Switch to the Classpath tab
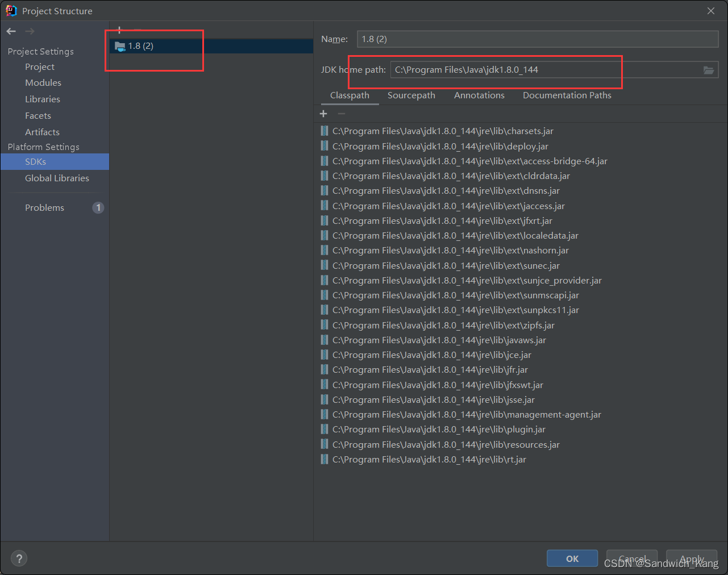 coord(350,95)
